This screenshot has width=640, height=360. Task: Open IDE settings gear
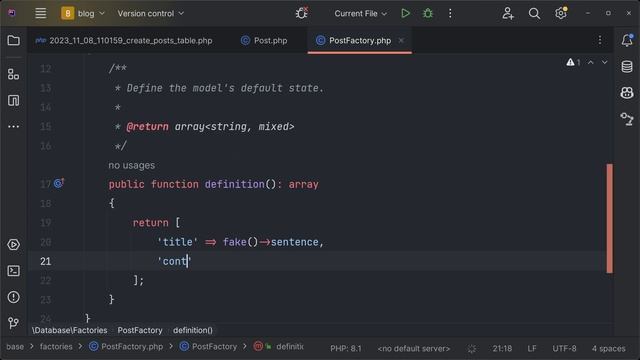(561, 13)
